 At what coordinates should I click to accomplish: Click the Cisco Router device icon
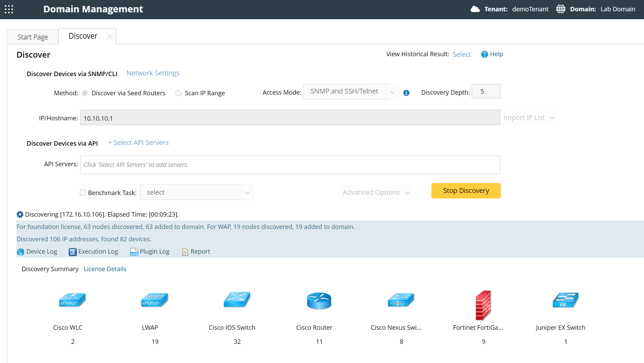coord(319,301)
